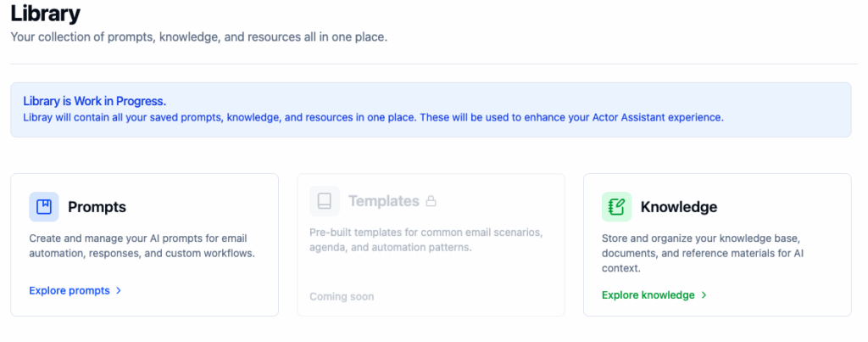The image size is (868, 342).
Task: Click the blue banner's explanatory message text
Action: [373, 117]
